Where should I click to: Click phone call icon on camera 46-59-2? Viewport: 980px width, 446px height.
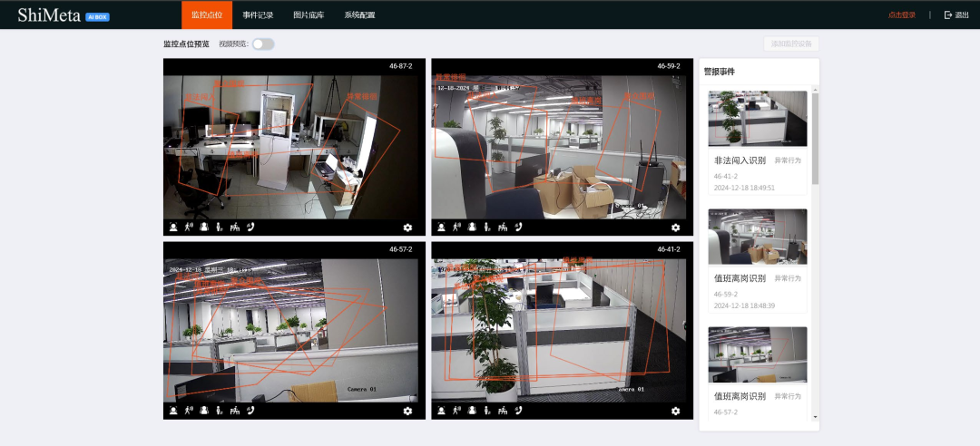point(519,228)
